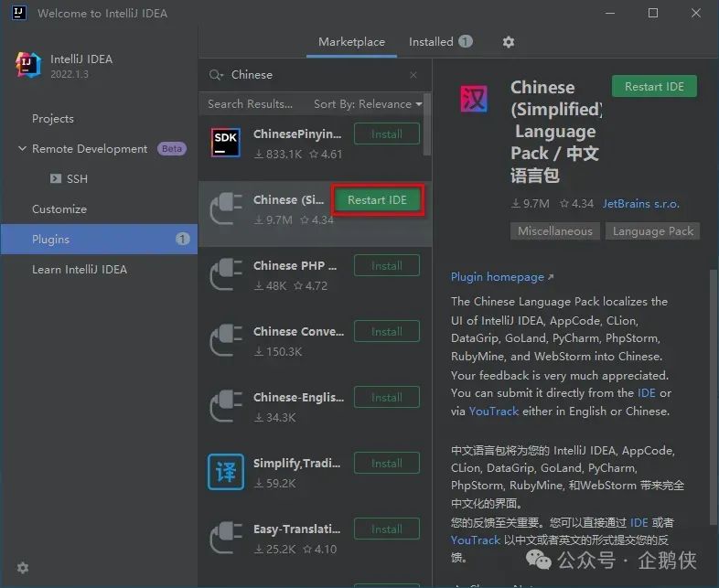
Task: Open the JetBrains s.r.o. vendor link
Action: click(x=640, y=204)
